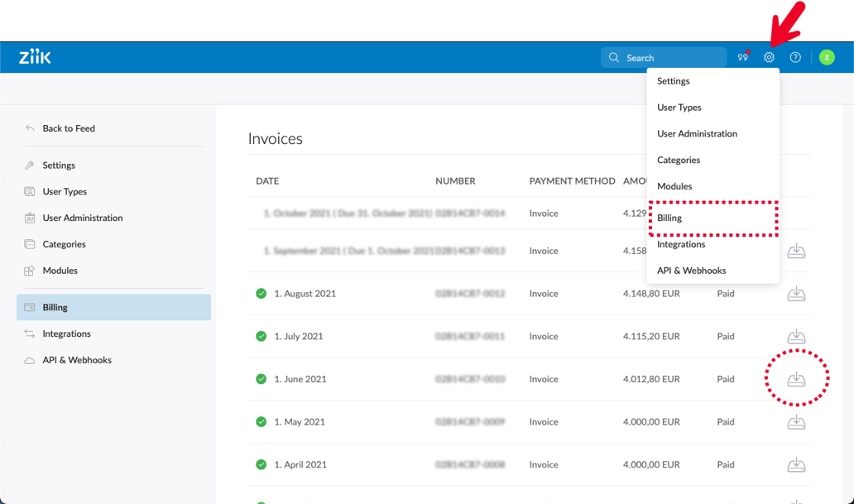854x504 pixels.
Task: Select Billing in the dropdown menu
Action: (x=669, y=218)
